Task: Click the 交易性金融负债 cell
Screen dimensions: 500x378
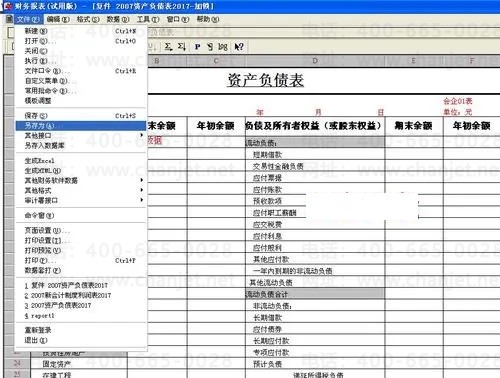Action: [x=315, y=166]
